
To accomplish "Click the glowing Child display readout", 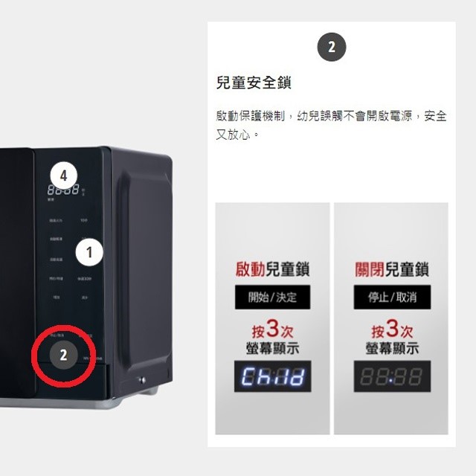I will click(x=273, y=376).
